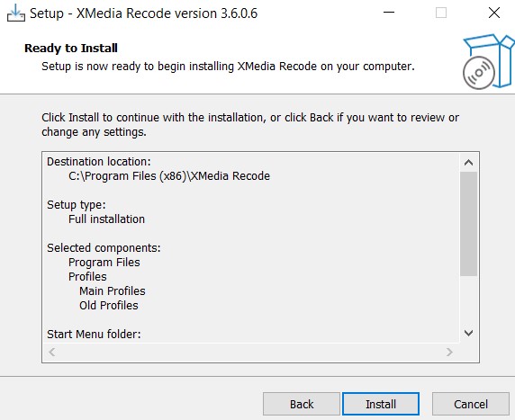Click the setup installer icon in title bar
Viewport: 515px width, 420px height.
(x=16, y=13)
